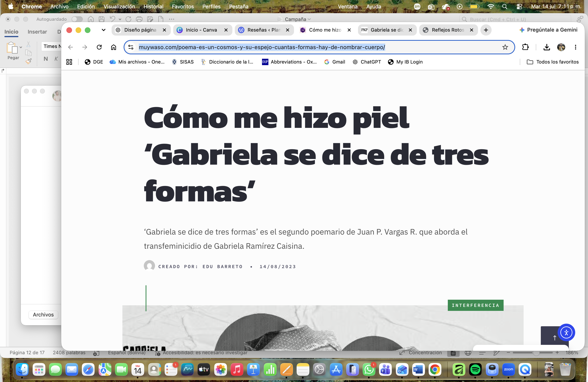Click the Save icon in Word's title bar
588x382 pixels.
pos(102,19)
